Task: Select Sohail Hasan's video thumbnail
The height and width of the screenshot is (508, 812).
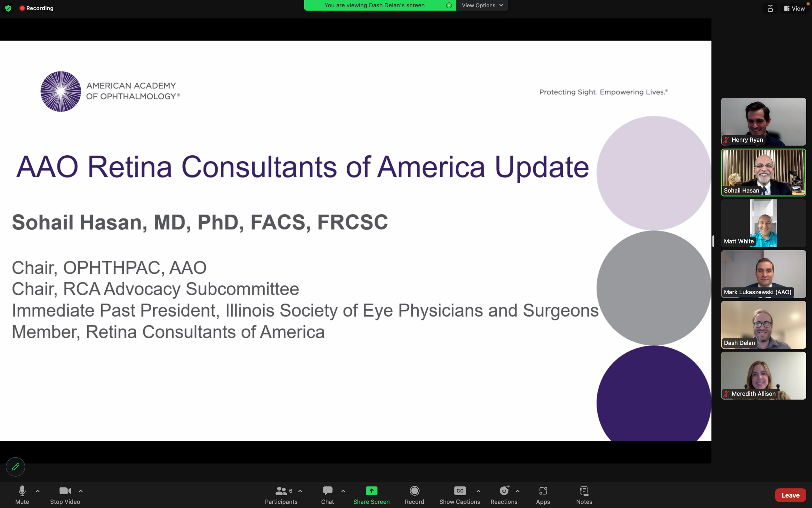Action: (x=763, y=172)
